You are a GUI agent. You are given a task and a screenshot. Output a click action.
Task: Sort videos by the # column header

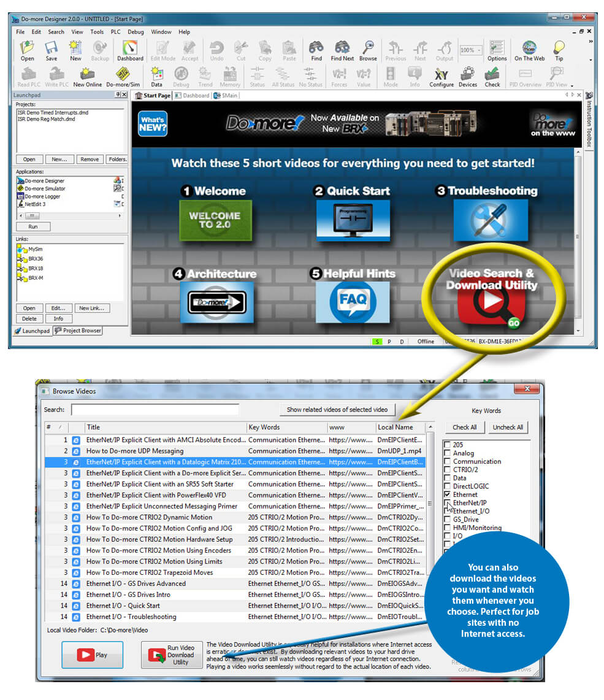click(56, 427)
